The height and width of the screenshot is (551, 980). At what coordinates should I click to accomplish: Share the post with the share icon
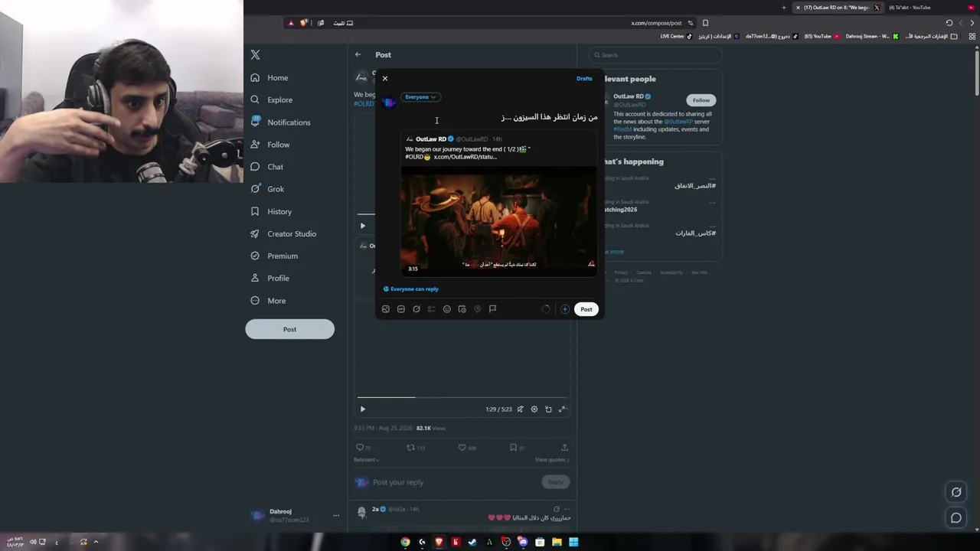click(564, 448)
